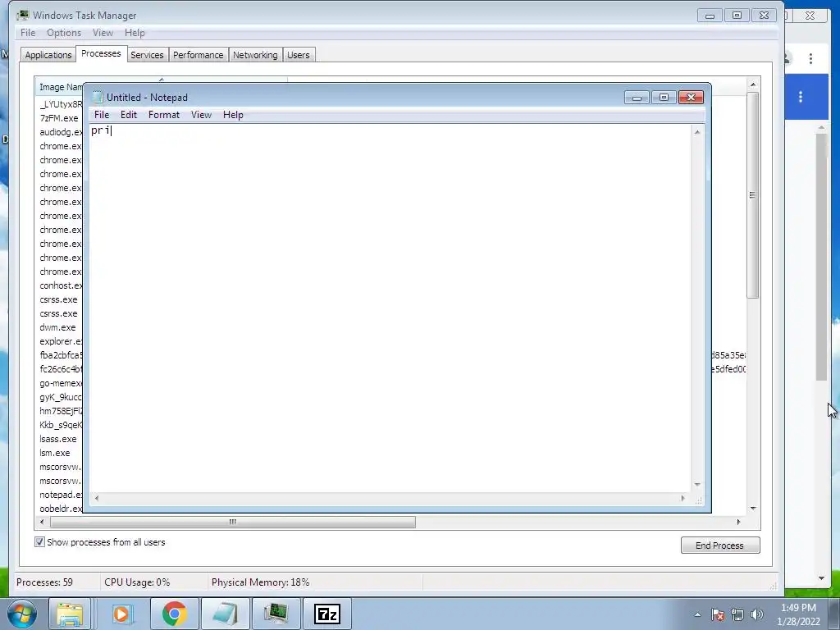Open Task Manager's View menu

(103, 33)
